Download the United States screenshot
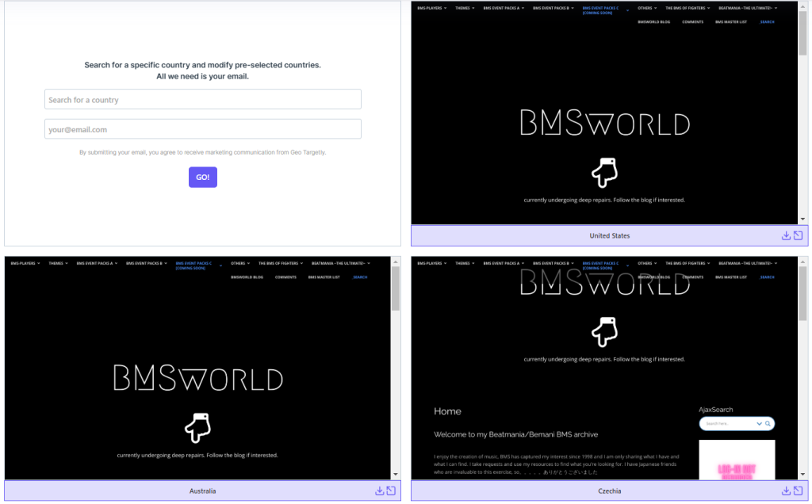812x504 pixels. click(x=786, y=235)
